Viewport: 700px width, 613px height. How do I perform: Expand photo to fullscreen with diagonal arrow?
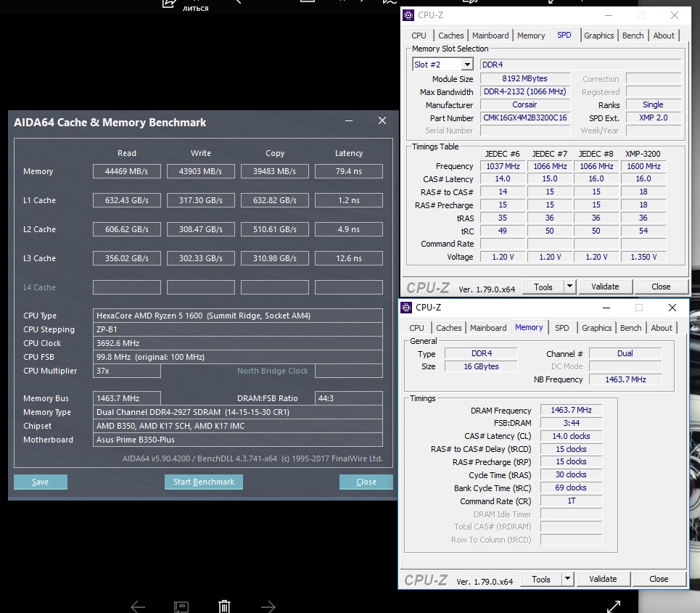(x=614, y=606)
